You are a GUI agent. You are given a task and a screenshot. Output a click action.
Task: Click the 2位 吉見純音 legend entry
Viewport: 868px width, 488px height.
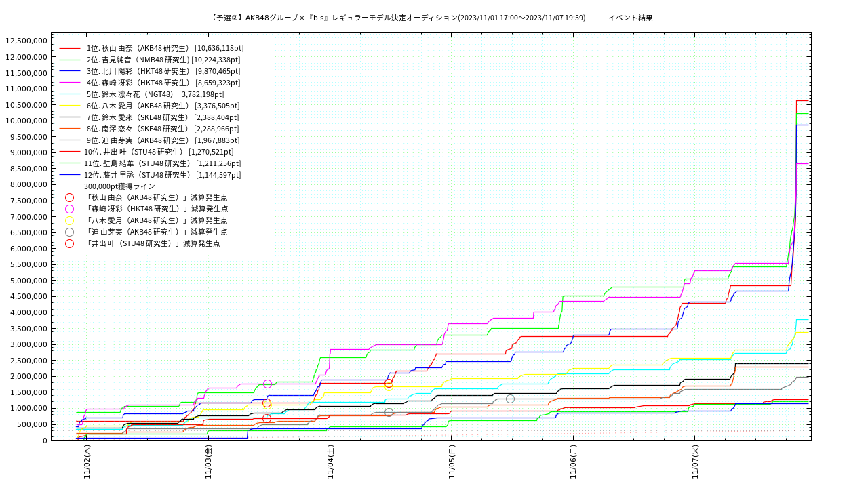pyautogui.click(x=163, y=60)
